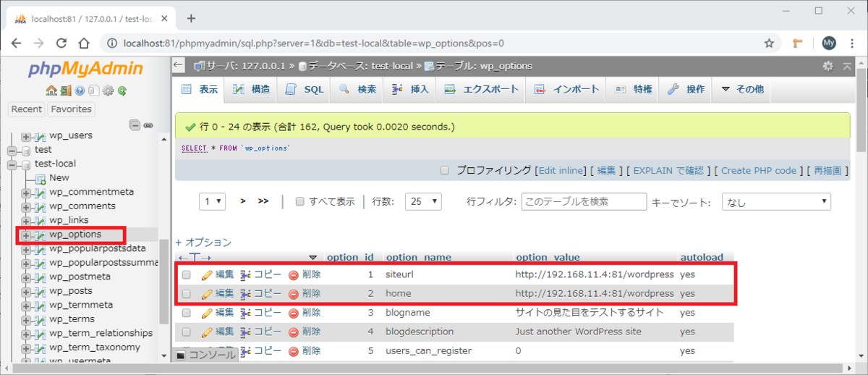Image resolution: width=868 pixels, height=375 pixels.
Task: Select checkbox for blogname row
Action: pyautogui.click(x=187, y=313)
